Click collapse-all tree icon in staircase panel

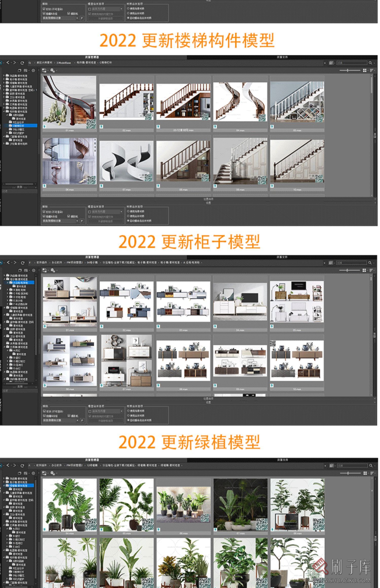[19, 70]
